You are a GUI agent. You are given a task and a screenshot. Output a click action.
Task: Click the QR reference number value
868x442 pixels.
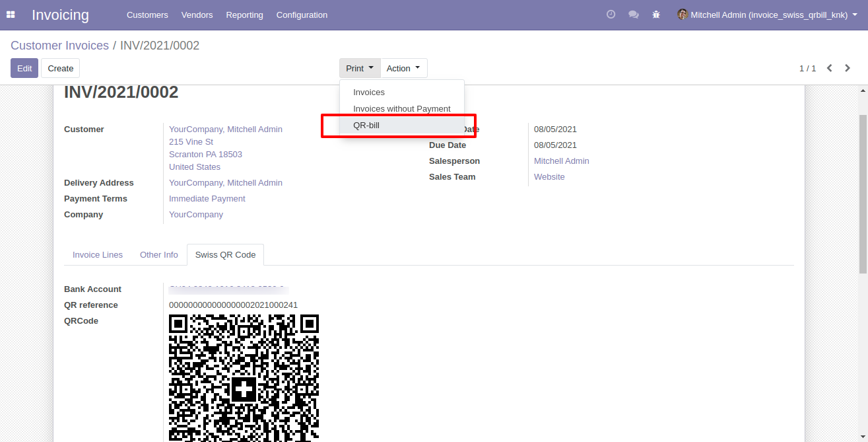tap(234, 305)
